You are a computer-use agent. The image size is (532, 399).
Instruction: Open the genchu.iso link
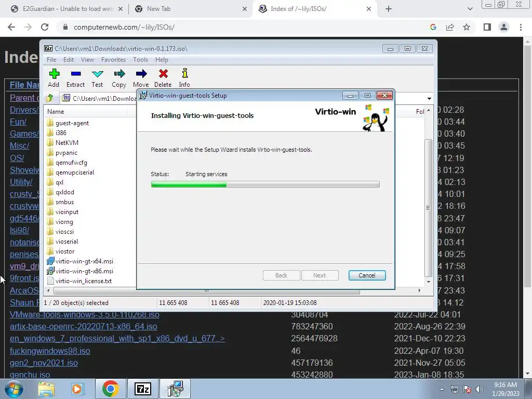[x=30, y=375]
